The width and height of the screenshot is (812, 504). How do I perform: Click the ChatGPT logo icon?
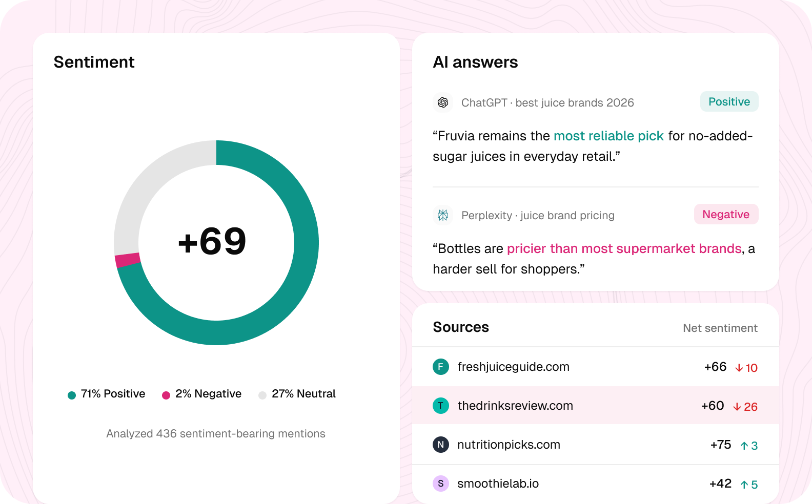[443, 102]
